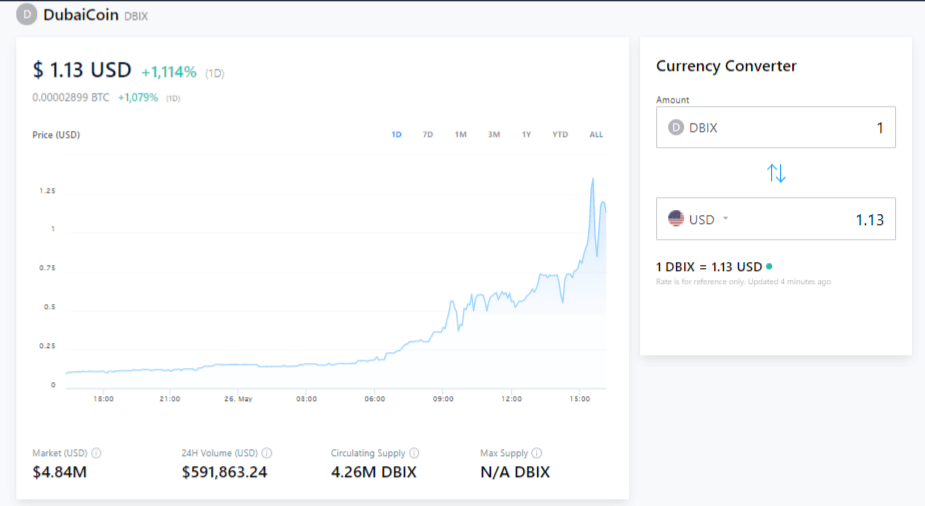The width and height of the screenshot is (925, 506).
Task: Click the 4.26M DBIX circulating supply value
Action: pos(374,472)
